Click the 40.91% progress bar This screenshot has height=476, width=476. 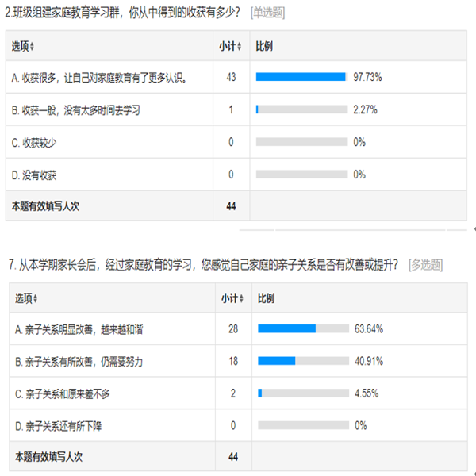(304, 361)
